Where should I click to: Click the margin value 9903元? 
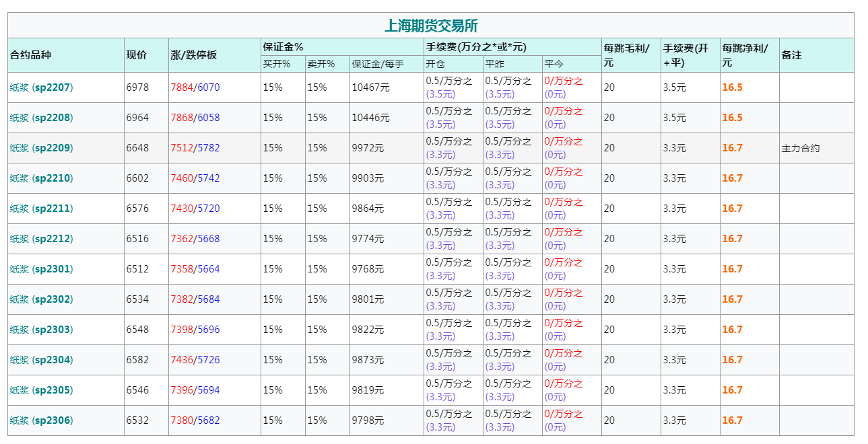coord(368,178)
